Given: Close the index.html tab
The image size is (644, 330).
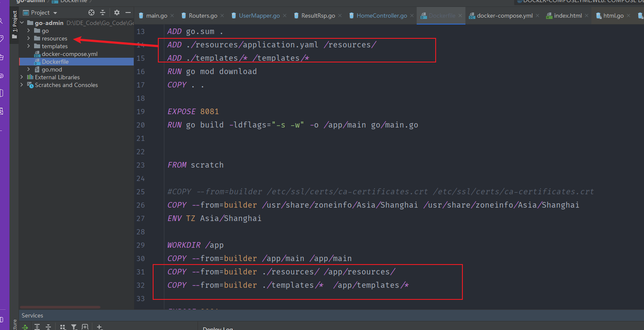Looking at the screenshot, I should [x=587, y=16].
